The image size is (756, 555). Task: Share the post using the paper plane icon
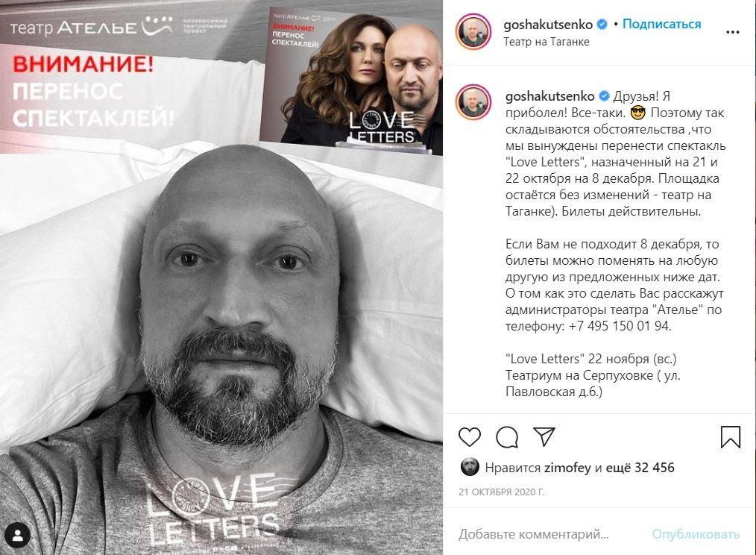click(544, 436)
